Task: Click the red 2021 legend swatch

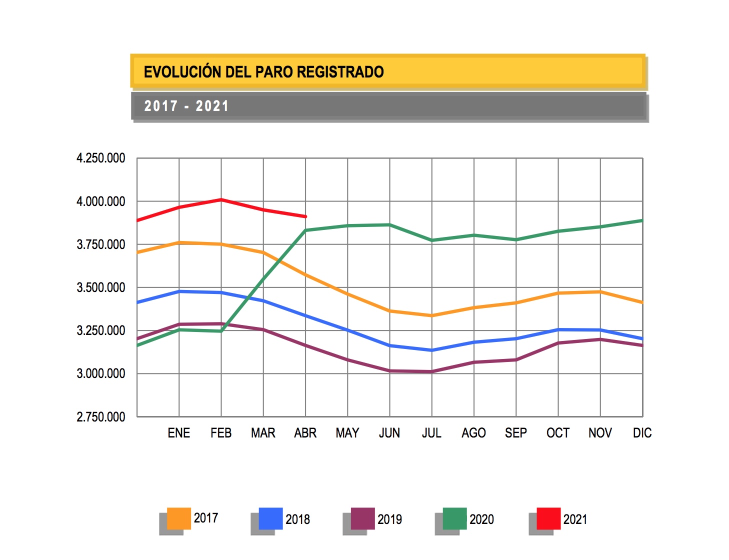Action: point(548,518)
